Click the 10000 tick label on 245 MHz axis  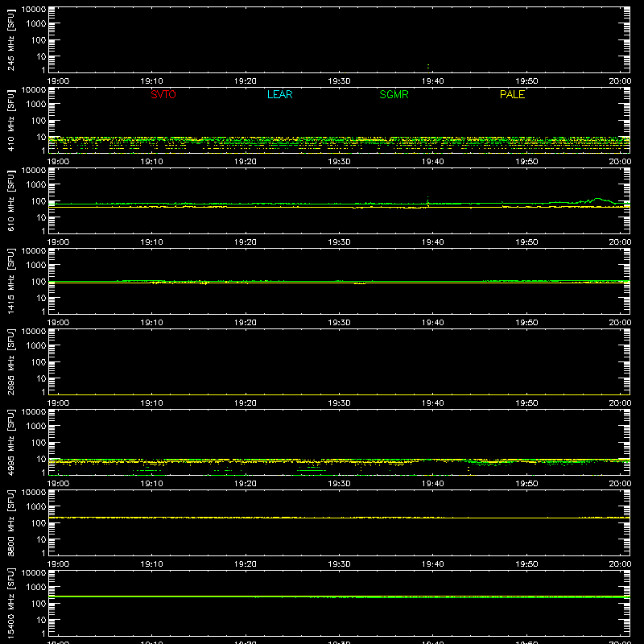pos(34,10)
